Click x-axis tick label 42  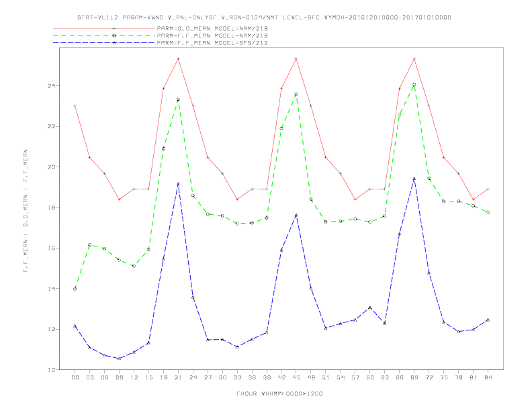coord(281,377)
